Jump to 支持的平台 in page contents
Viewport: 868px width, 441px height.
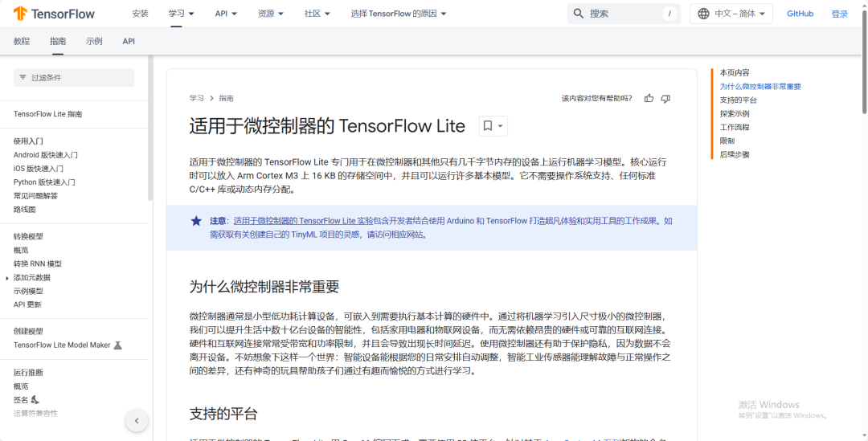point(738,100)
